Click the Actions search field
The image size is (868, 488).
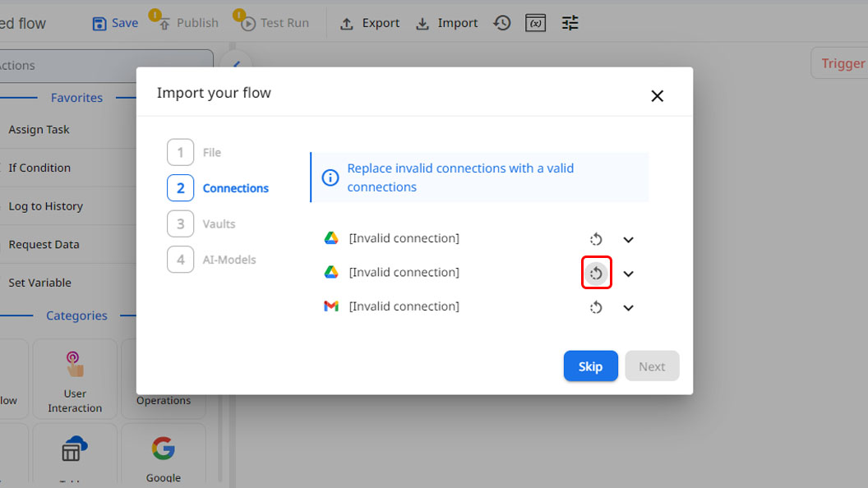coord(105,65)
